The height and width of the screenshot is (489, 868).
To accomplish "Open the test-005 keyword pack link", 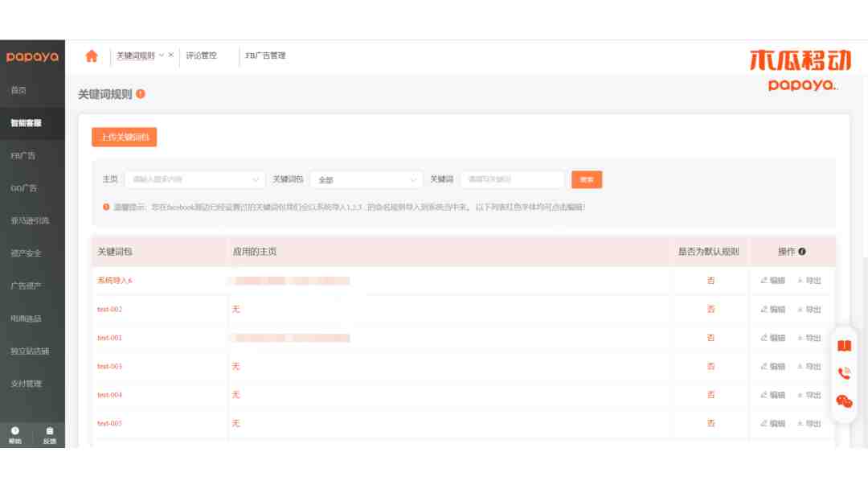I will (x=109, y=424).
